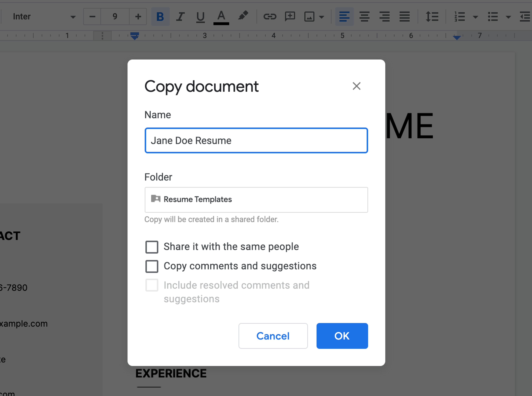The height and width of the screenshot is (396, 532).
Task: Toggle bold formatting in toolbar
Action: coord(160,16)
